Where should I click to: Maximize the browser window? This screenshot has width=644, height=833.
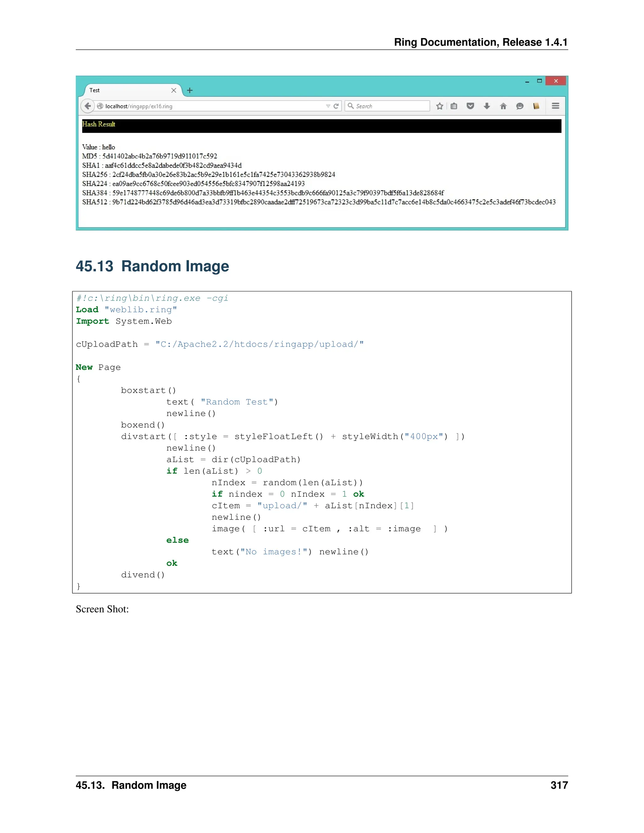[x=540, y=81]
